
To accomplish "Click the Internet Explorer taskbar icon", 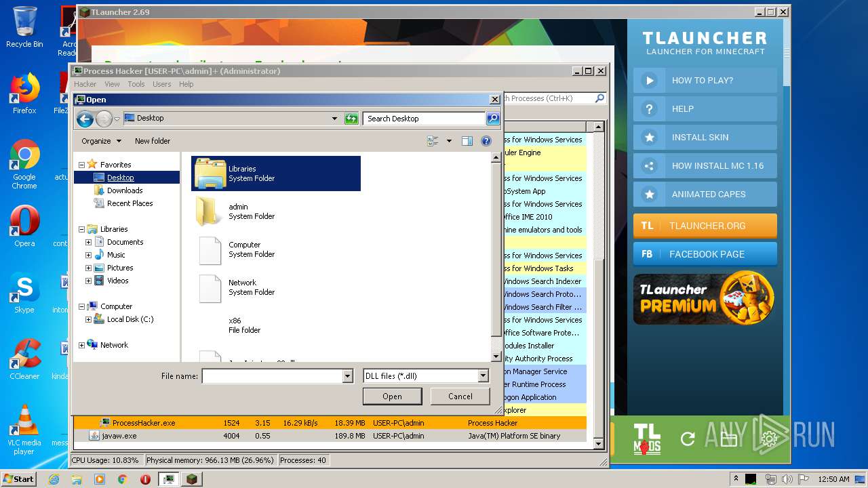I will (x=54, y=479).
